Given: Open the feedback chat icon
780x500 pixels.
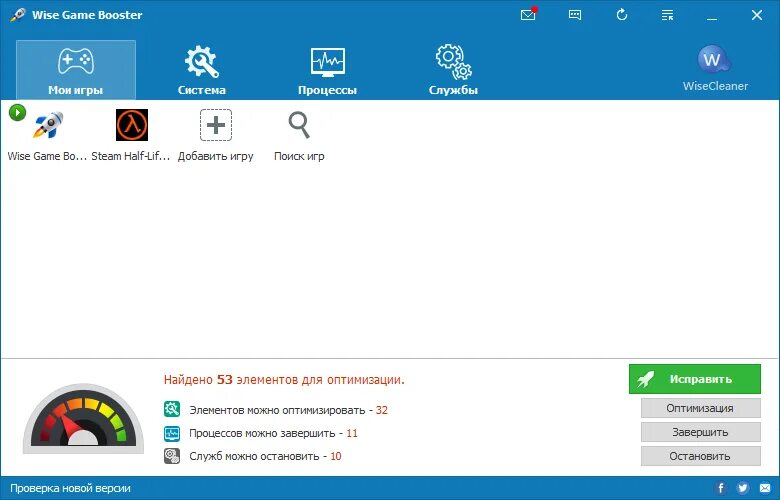Looking at the screenshot, I should (575, 15).
